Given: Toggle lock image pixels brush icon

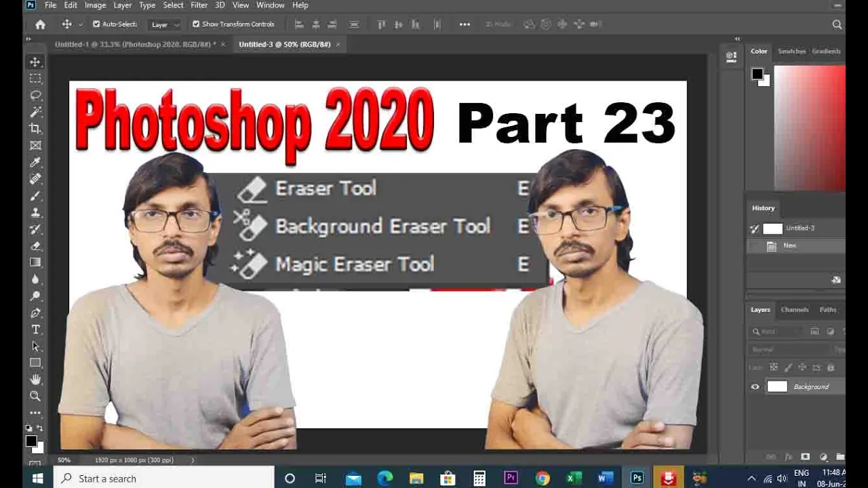Looking at the screenshot, I should tap(788, 367).
